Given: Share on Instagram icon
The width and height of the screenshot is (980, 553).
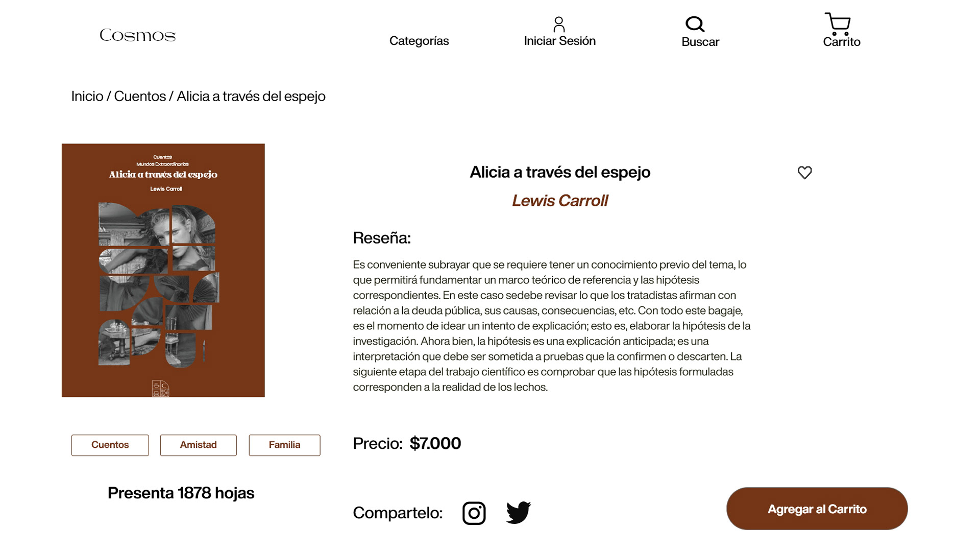Looking at the screenshot, I should click(474, 513).
